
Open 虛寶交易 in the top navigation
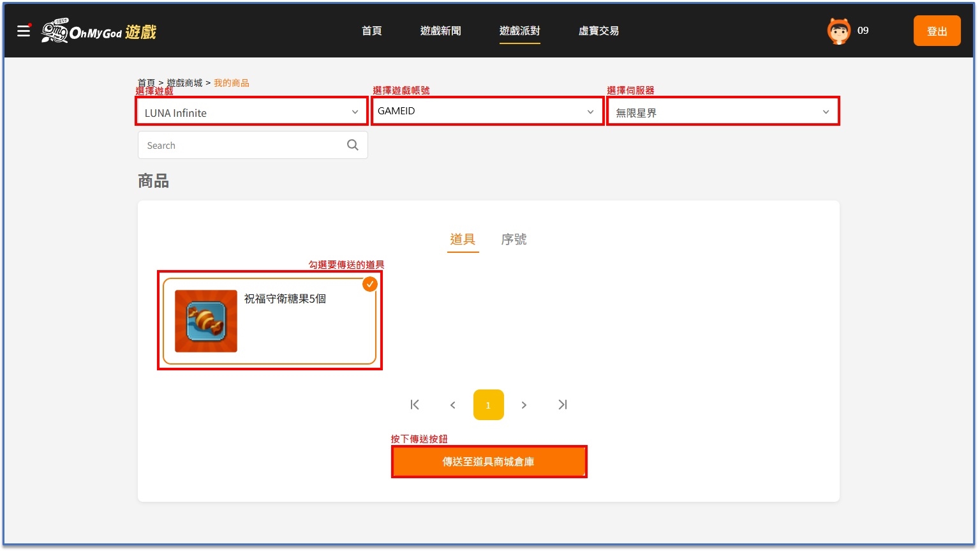tap(598, 31)
